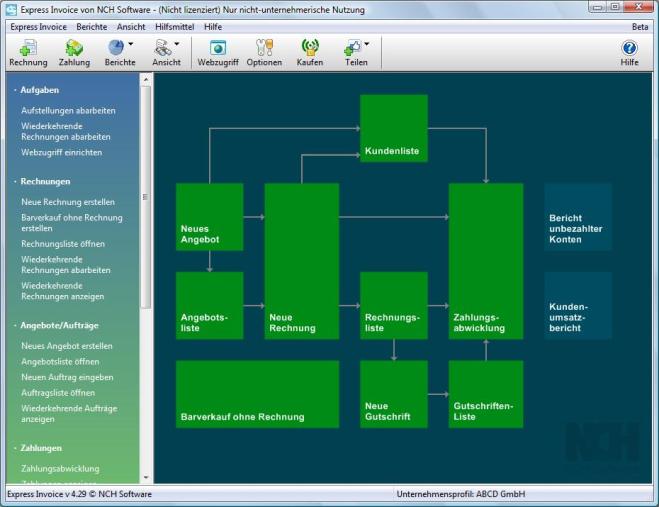Click the sidebar vertical scrollbar thumb
Image resolution: width=659 pixels, height=507 pixels.
click(146, 197)
